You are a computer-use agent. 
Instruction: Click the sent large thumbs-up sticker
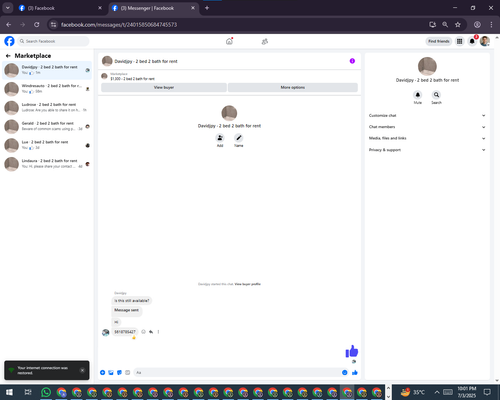pos(352,351)
